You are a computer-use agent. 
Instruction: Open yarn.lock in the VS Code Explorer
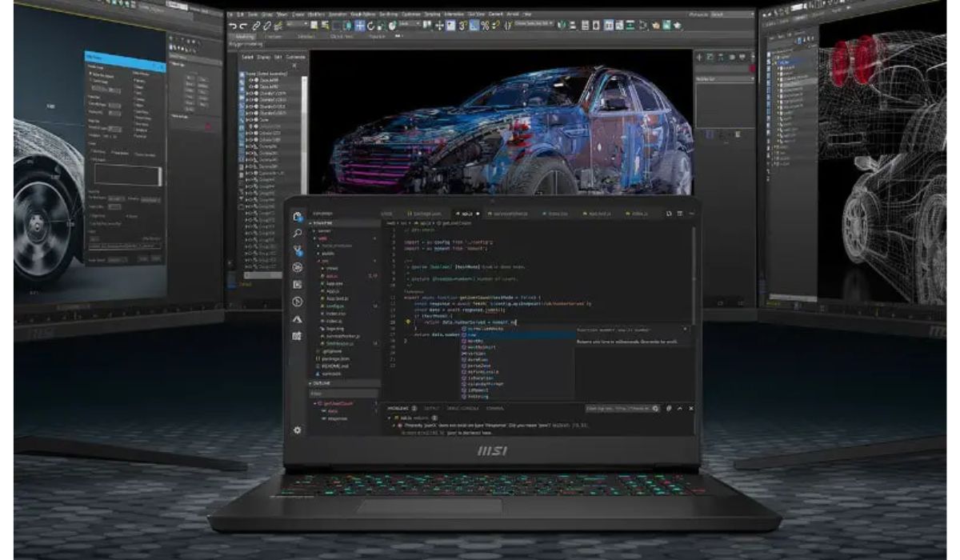coord(331,373)
